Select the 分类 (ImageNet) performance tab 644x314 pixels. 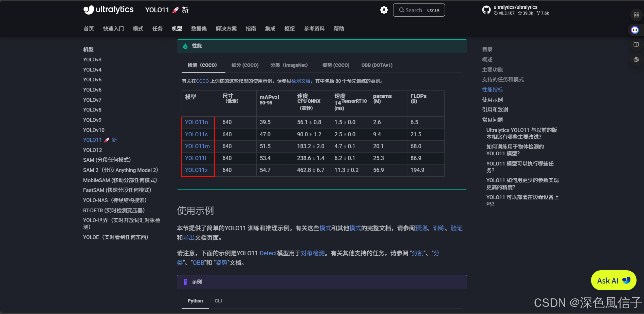(289, 65)
